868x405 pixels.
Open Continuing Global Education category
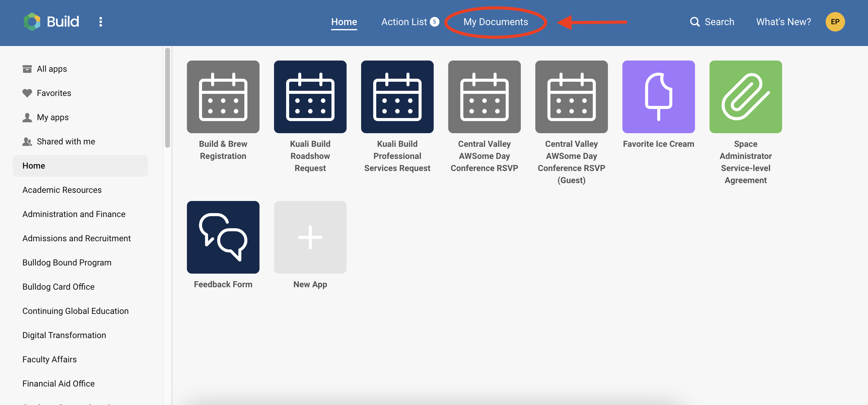click(x=76, y=311)
